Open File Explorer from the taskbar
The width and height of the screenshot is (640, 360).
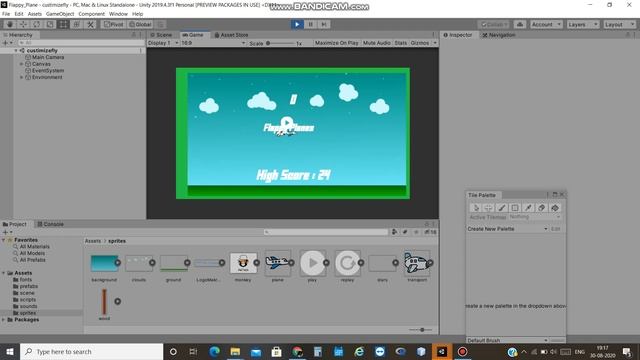tap(235, 351)
